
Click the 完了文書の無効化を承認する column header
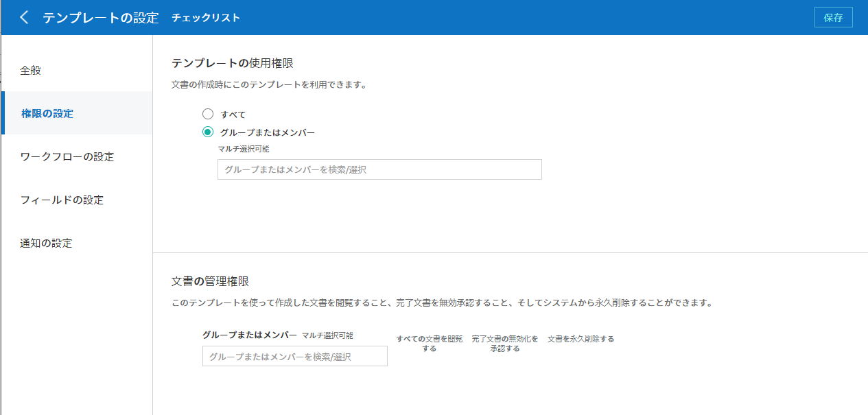tap(505, 344)
